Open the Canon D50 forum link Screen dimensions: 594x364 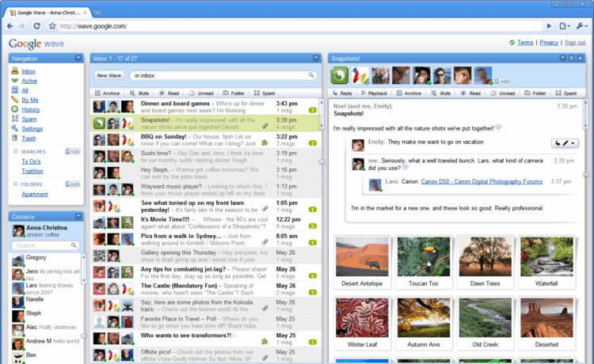click(x=482, y=182)
